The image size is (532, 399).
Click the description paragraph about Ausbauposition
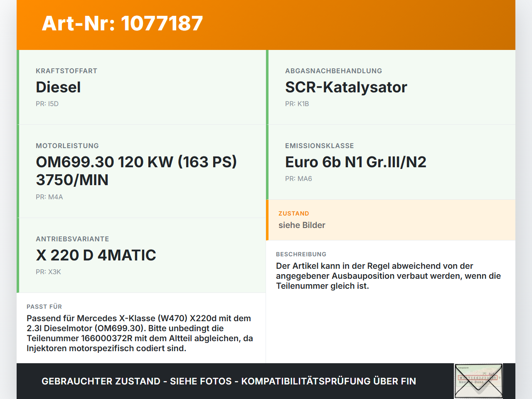pyautogui.click(x=388, y=276)
